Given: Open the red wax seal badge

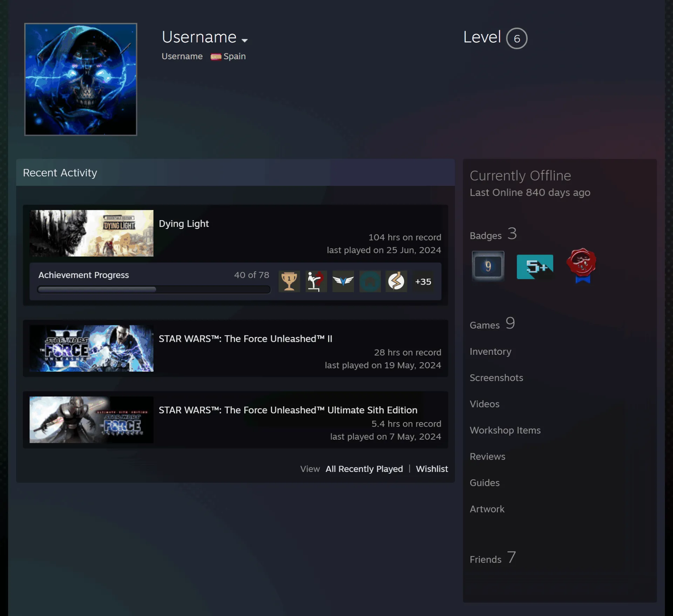Looking at the screenshot, I should point(582,265).
